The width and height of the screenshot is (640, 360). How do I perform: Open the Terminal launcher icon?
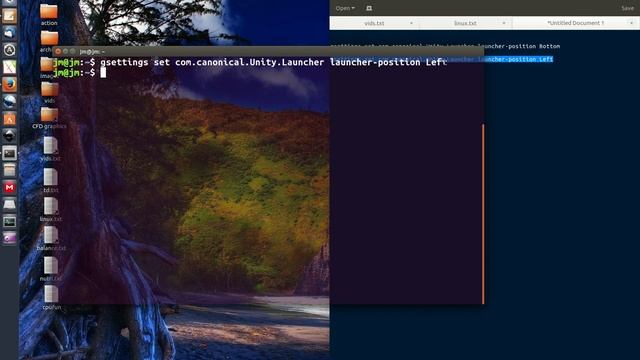coord(9,153)
